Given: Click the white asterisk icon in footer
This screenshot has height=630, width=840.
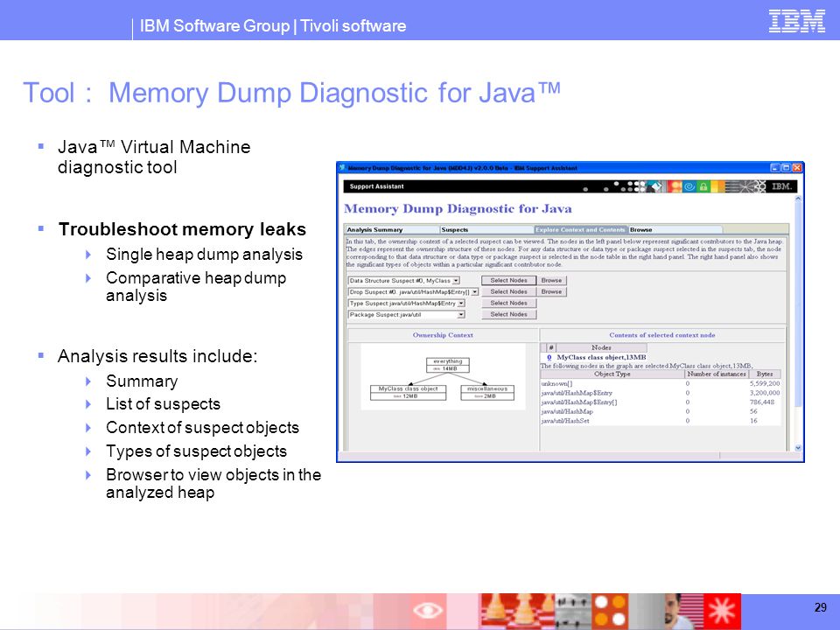Looking at the screenshot, I should (x=722, y=612).
